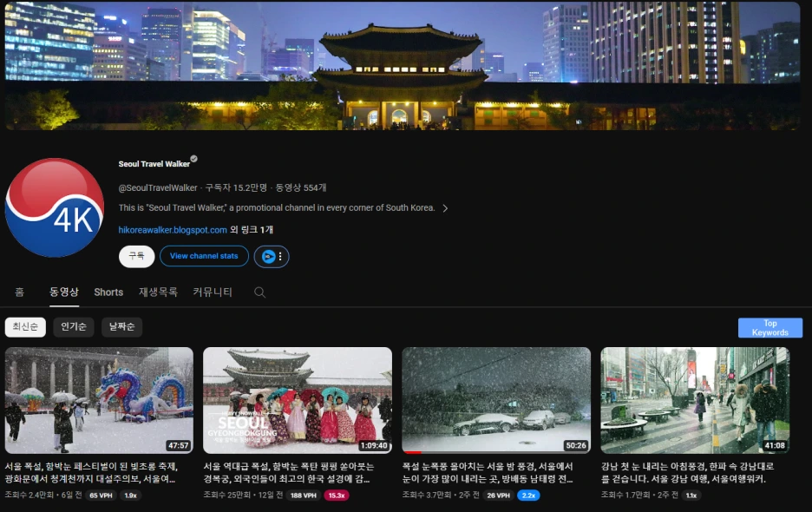Click the 188 VPH badge
Viewport: 812px width, 512px height.
[x=304, y=496]
